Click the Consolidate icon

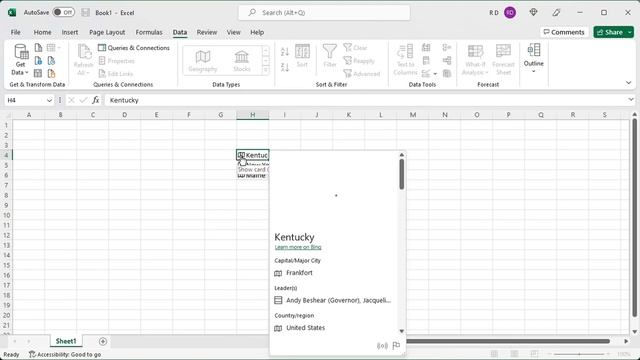point(447,48)
